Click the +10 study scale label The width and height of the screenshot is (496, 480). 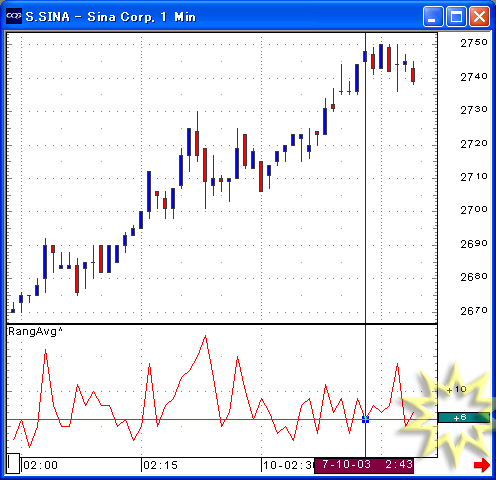(x=457, y=389)
